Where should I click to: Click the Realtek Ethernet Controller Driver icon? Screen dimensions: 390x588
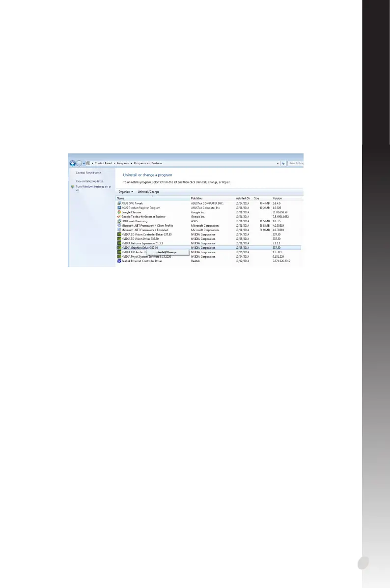(x=119, y=261)
